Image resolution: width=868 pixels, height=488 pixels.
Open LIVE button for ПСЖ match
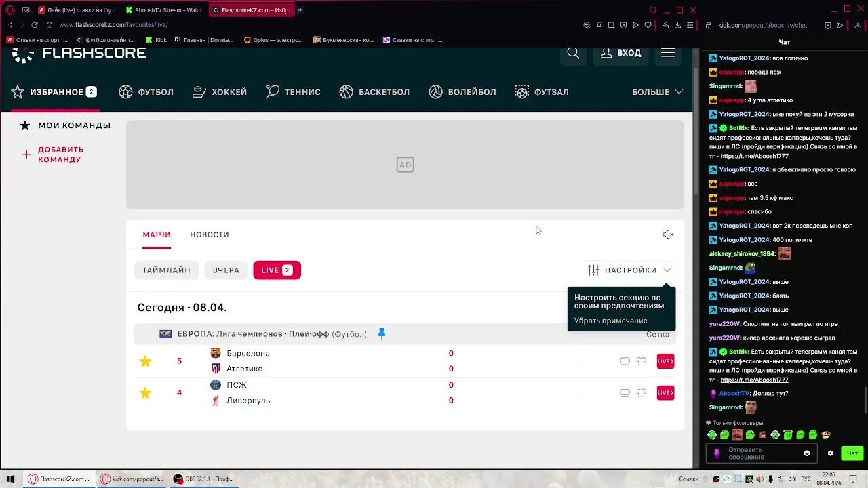point(666,393)
